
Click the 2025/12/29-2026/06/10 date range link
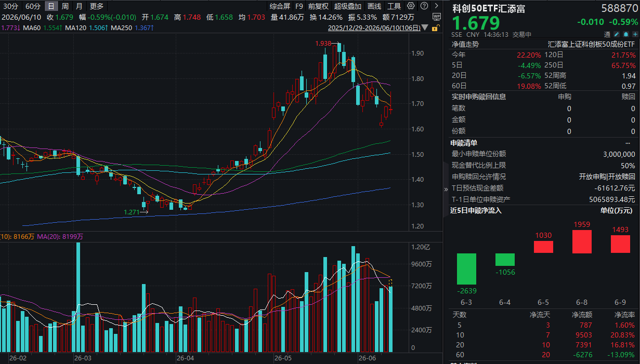point(374,28)
